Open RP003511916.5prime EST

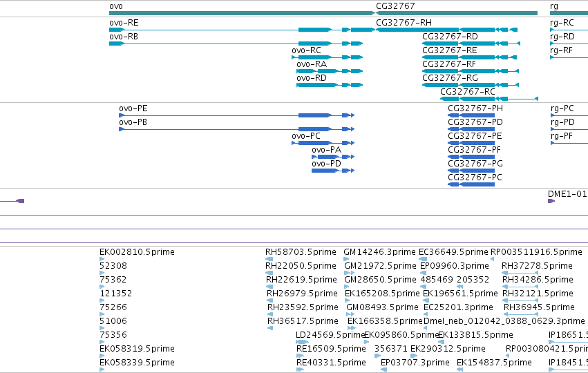[x=493, y=259]
